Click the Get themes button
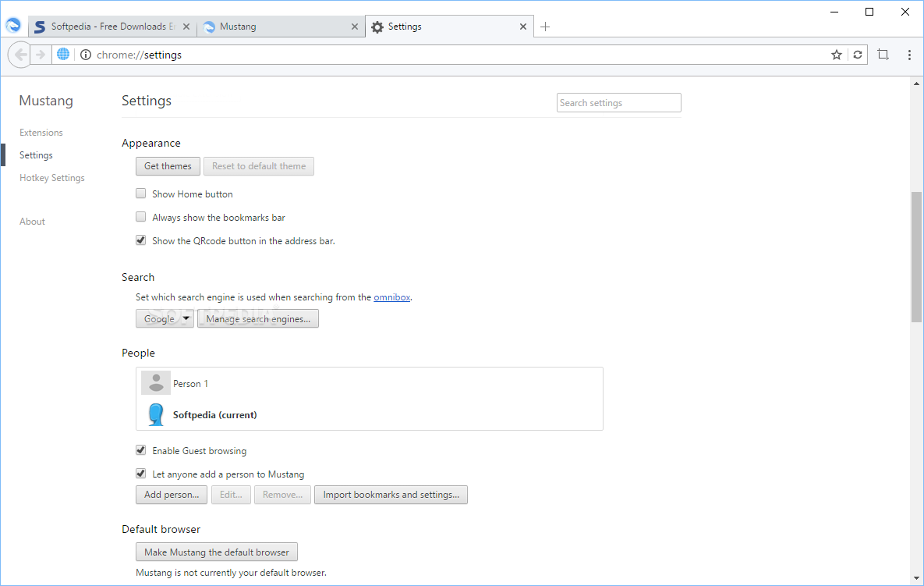The image size is (924, 586). coord(168,166)
